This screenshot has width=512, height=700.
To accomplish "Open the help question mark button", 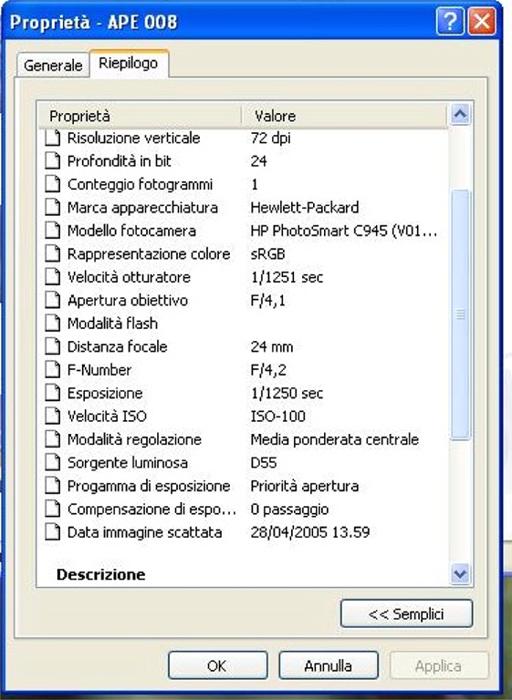I will pos(450,21).
